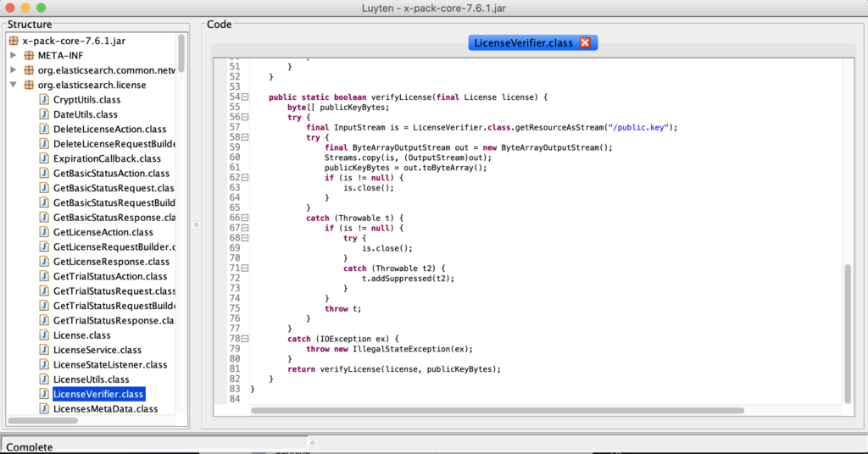868x454 pixels.
Task: Select GetTrialStatusRequest.class entry
Action: pyautogui.click(x=114, y=291)
